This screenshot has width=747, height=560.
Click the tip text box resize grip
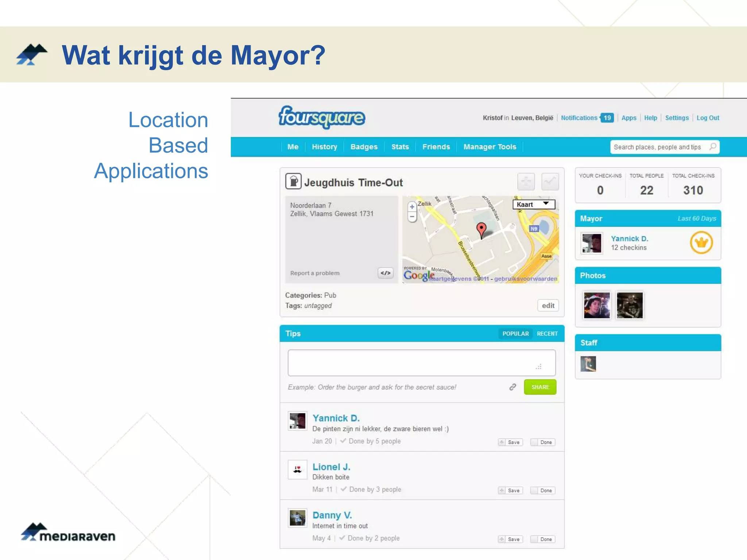coord(538,366)
